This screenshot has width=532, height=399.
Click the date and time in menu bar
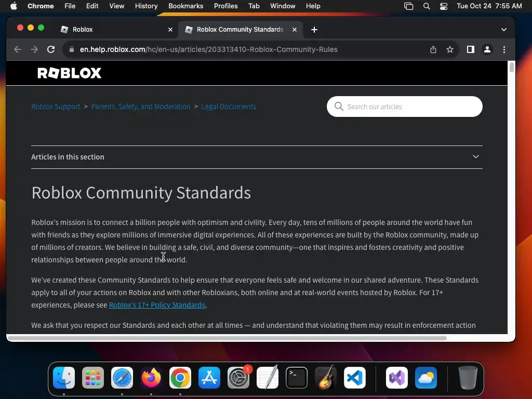(x=489, y=6)
